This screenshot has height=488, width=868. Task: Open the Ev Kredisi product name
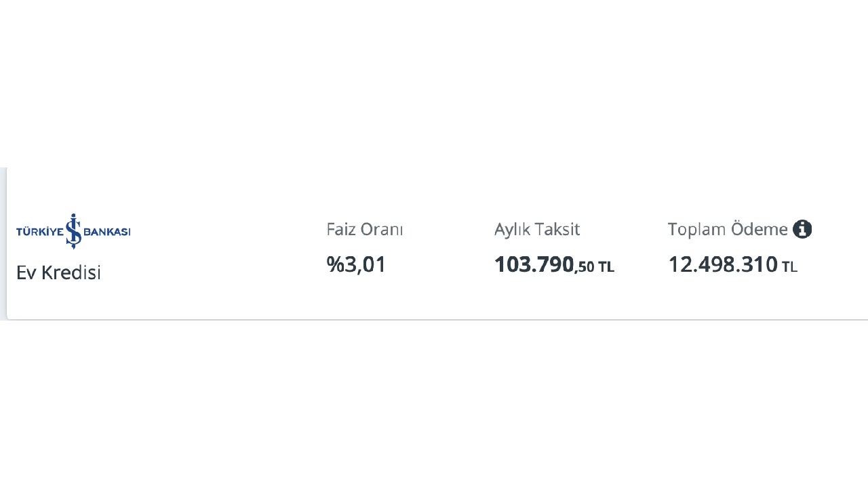tap(58, 272)
